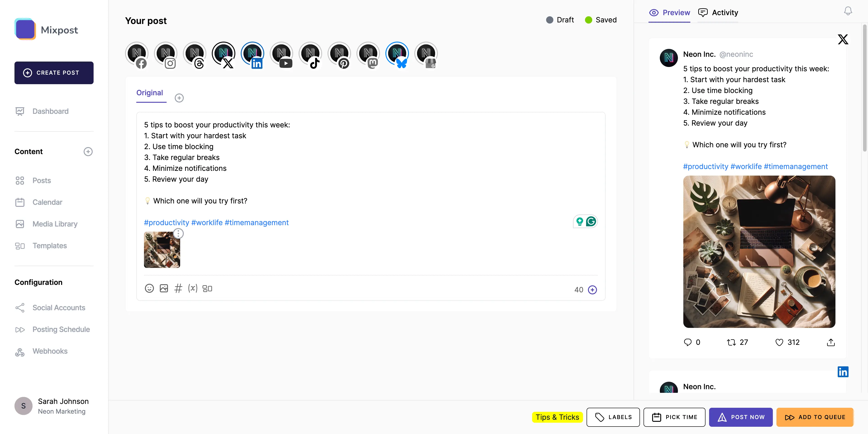This screenshot has height=434, width=868.
Task: Expand Content section via its plus icon
Action: click(88, 151)
